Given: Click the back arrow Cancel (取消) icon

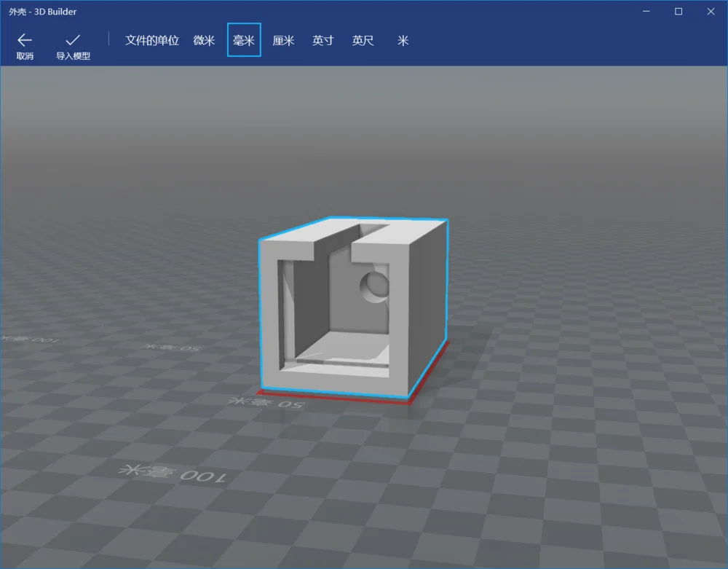Looking at the screenshot, I should [25, 40].
